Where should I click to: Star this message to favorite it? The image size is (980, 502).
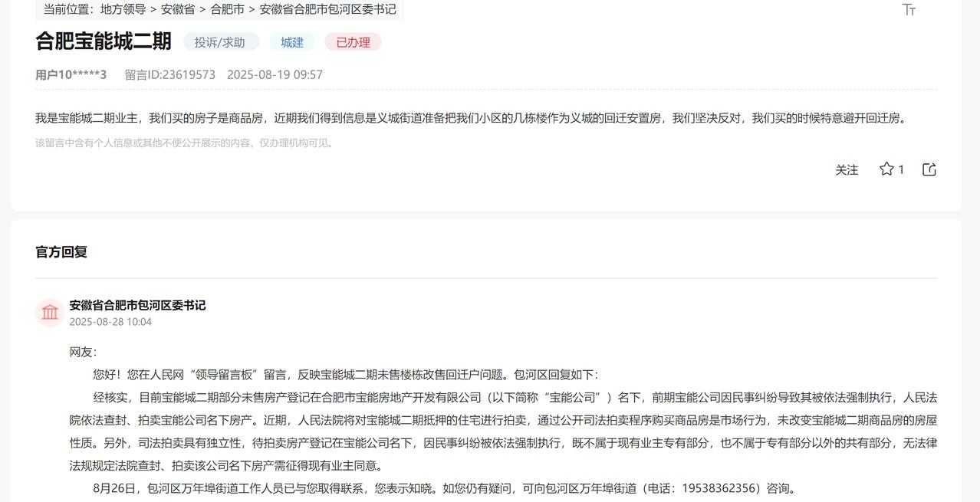(x=886, y=169)
